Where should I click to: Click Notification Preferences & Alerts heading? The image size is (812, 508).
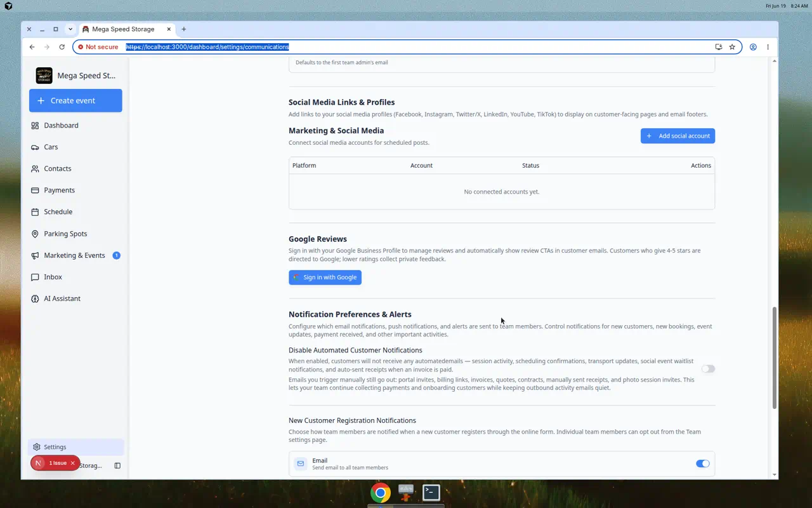click(350, 314)
